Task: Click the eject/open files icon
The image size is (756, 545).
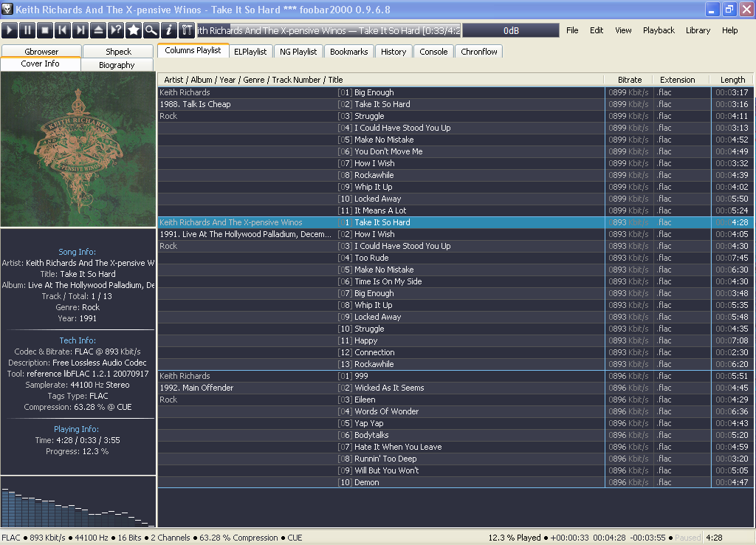Action: (98, 30)
